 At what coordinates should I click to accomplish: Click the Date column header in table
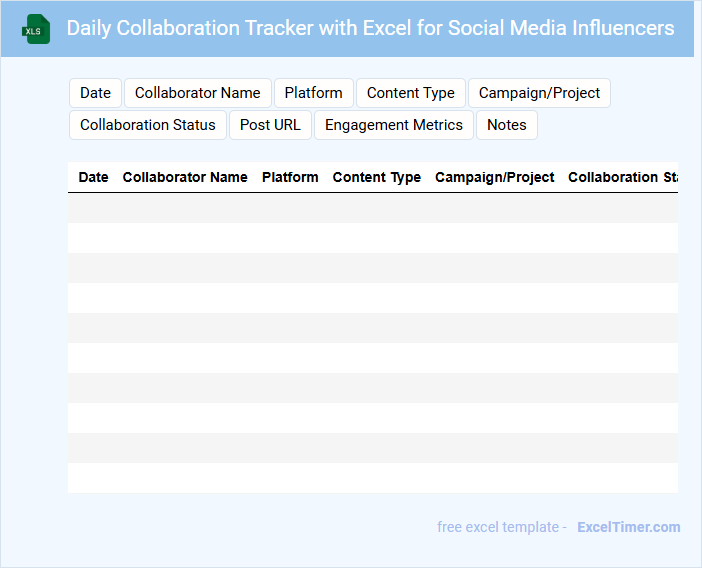click(93, 177)
